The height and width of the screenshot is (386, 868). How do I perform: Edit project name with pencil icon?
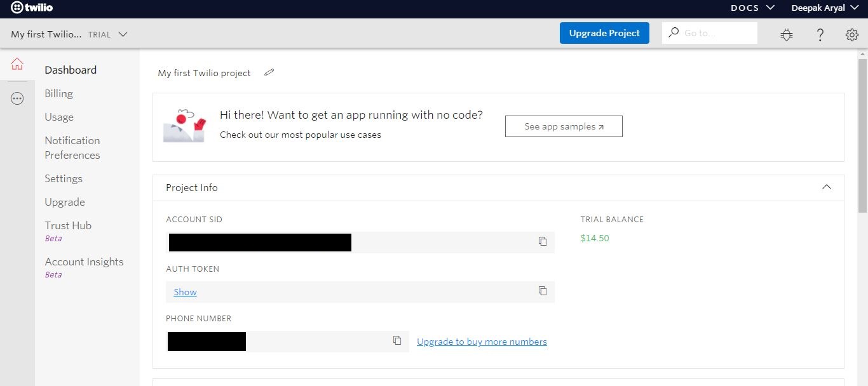pyautogui.click(x=269, y=72)
